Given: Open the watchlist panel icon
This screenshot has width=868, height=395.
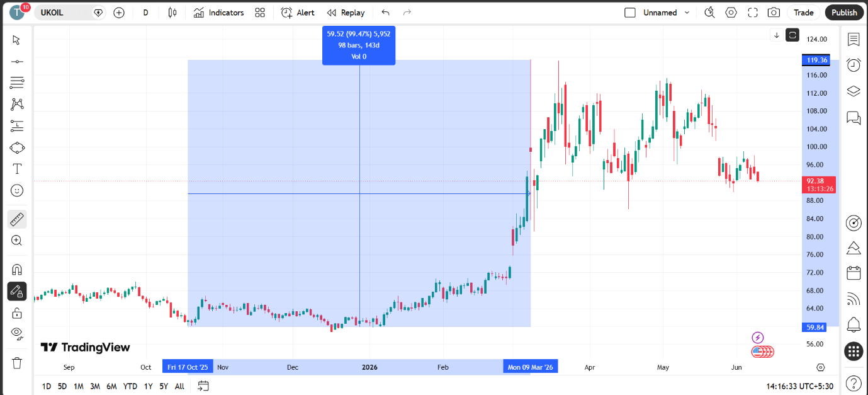Looking at the screenshot, I should [854, 40].
